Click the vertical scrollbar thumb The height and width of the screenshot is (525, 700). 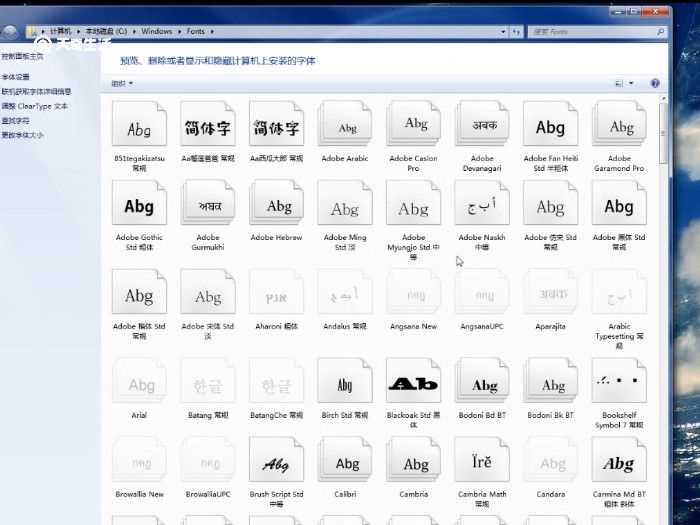pyautogui.click(x=663, y=133)
